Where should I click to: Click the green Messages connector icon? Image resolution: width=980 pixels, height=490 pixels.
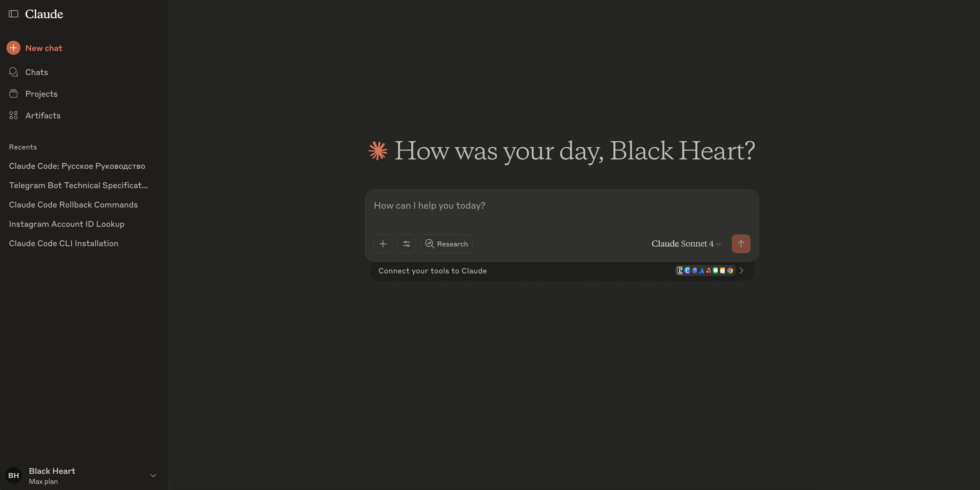click(x=716, y=270)
